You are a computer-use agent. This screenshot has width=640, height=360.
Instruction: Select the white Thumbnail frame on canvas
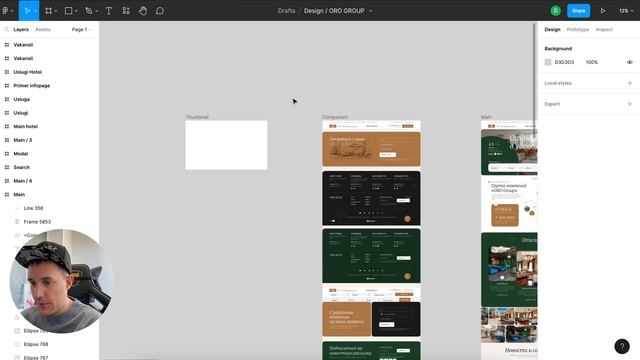point(226,145)
